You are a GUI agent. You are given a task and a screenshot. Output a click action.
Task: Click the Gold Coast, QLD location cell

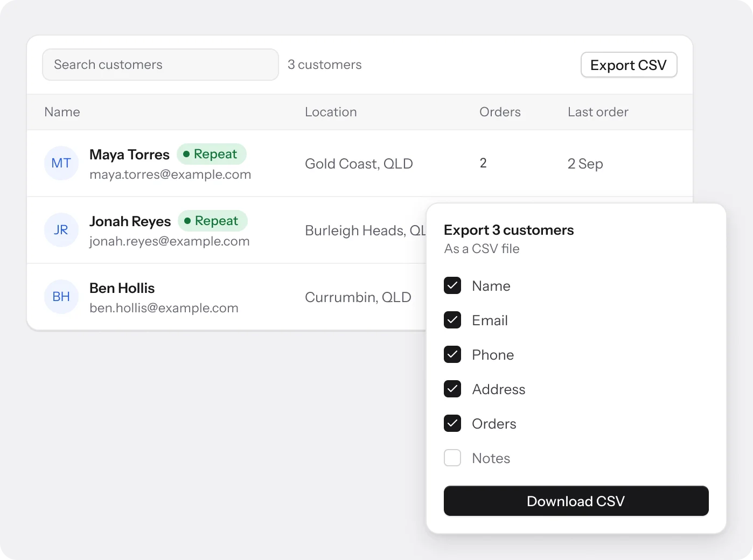tap(359, 164)
